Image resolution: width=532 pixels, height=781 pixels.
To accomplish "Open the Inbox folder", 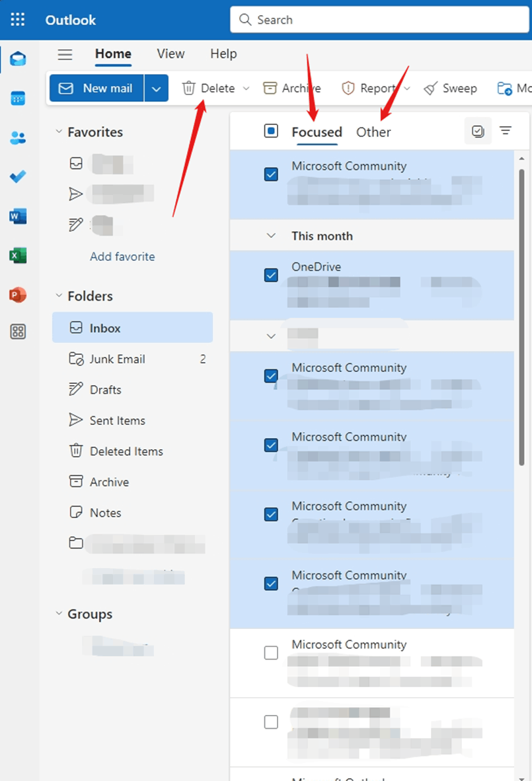I will pyautogui.click(x=132, y=328).
